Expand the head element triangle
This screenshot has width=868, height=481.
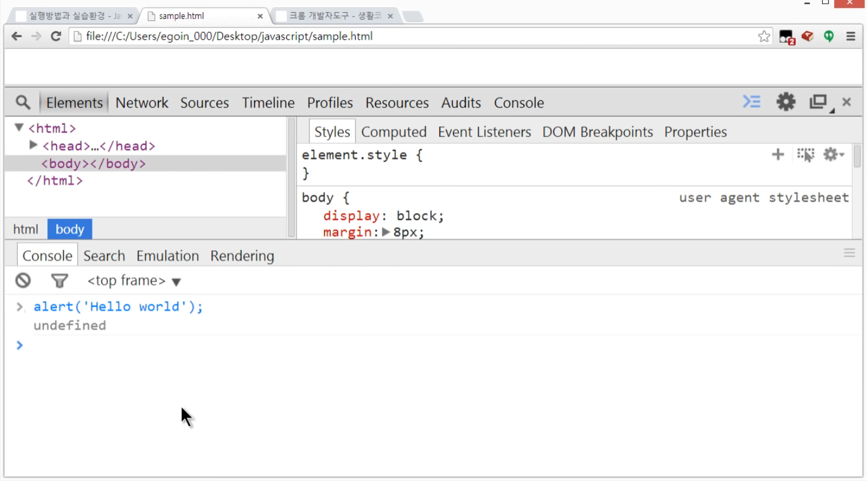pyautogui.click(x=34, y=145)
